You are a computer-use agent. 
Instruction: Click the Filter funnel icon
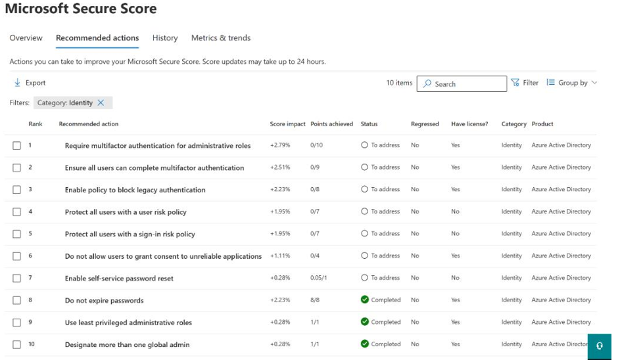point(515,83)
